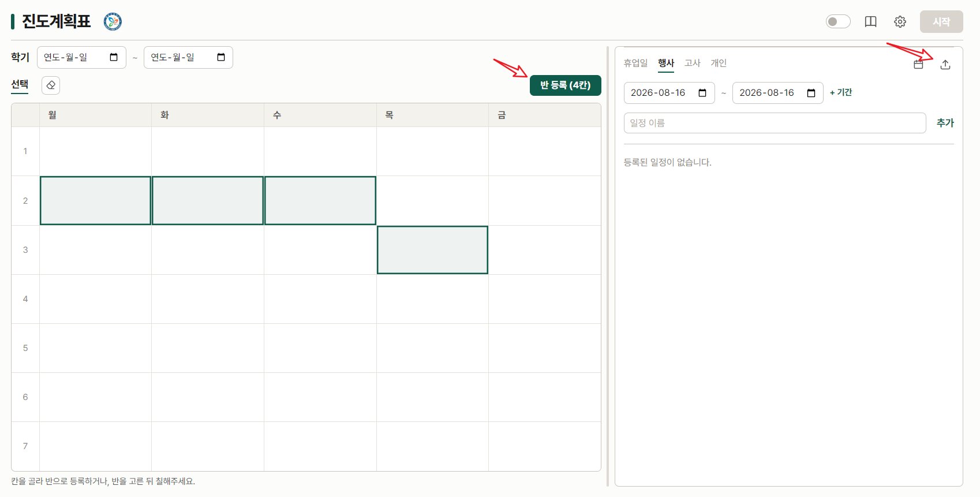Toggle the switch in the top header
980x497 pixels.
(838, 22)
